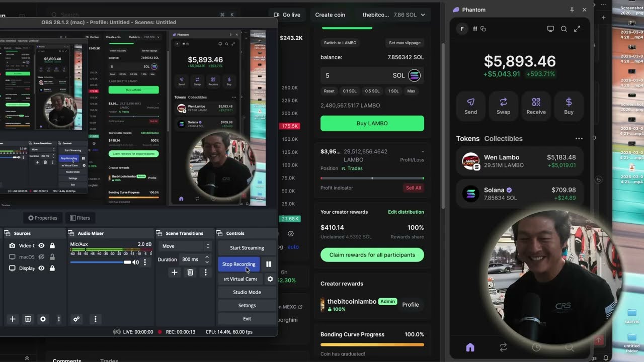The height and width of the screenshot is (362, 644).
Task: Open the Tokens three-dot menu in Phantom
Action: click(x=579, y=139)
